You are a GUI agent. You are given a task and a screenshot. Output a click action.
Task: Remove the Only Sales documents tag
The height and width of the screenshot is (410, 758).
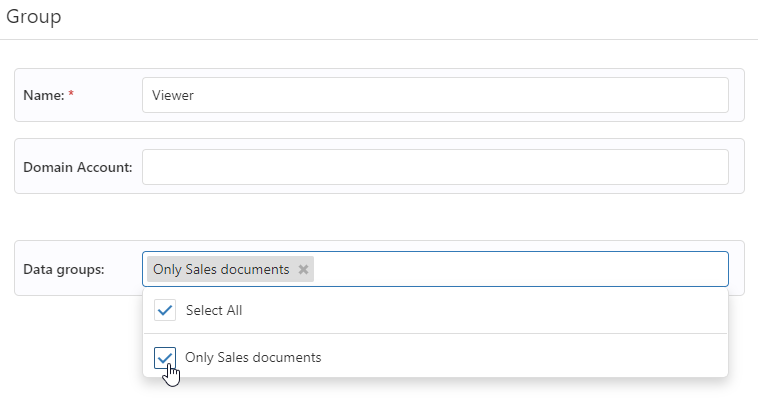click(x=303, y=269)
